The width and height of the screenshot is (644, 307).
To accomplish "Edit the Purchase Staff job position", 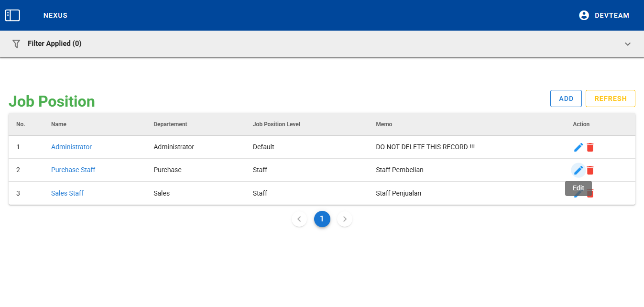I will pyautogui.click(x=579, y=170).
